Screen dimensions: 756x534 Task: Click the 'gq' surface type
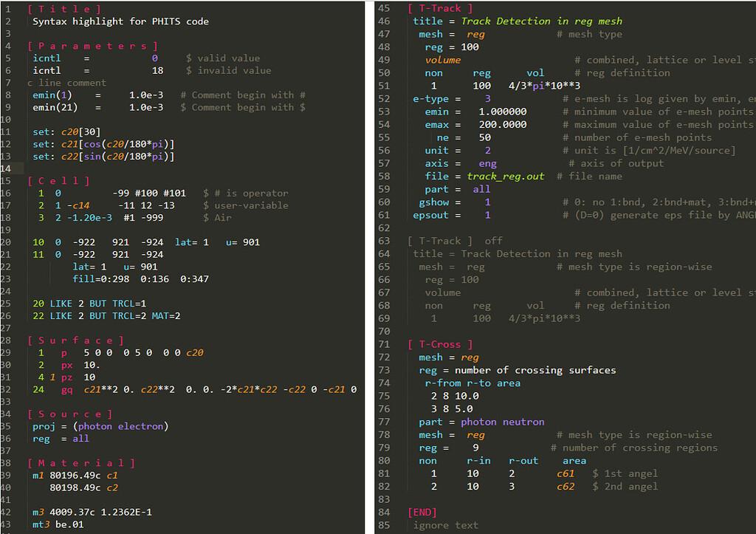66,390
